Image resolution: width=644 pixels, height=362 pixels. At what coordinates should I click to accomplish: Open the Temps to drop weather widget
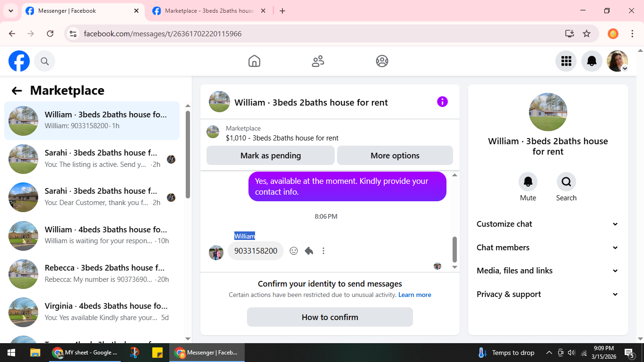coord(506,353)
